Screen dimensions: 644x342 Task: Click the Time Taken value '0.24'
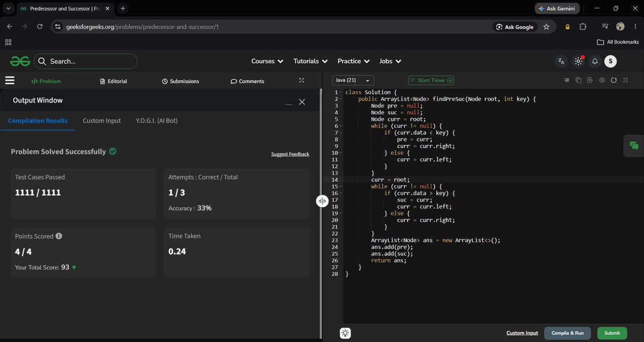click(177, 251)
